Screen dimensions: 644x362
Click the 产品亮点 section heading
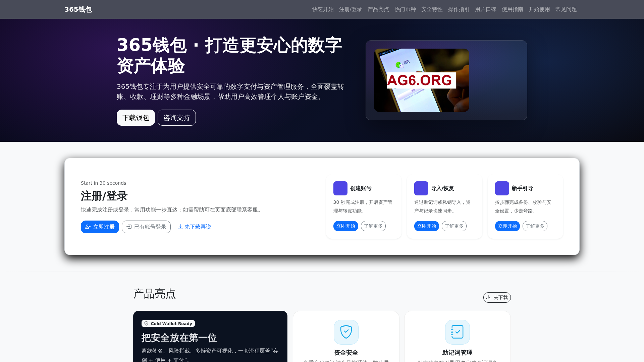pyautogui.click(x=155, y=294)
